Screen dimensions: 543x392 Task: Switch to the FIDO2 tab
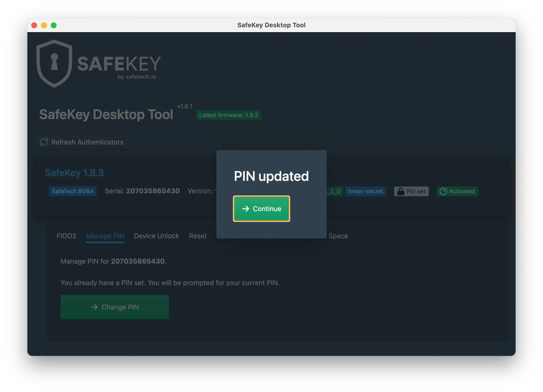(67, 236)
